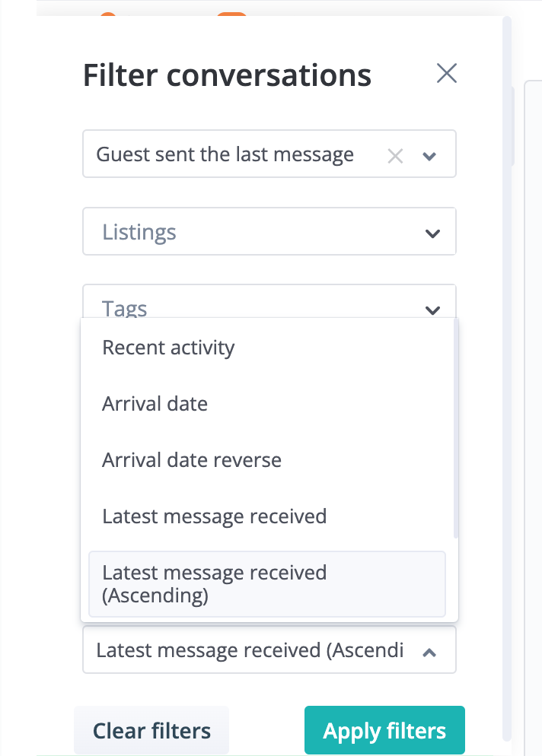Expand the Guest filter dropdown arrow
Image resolution: width=542 pixels, height=756 pixels.
click(x=429, y=155)
